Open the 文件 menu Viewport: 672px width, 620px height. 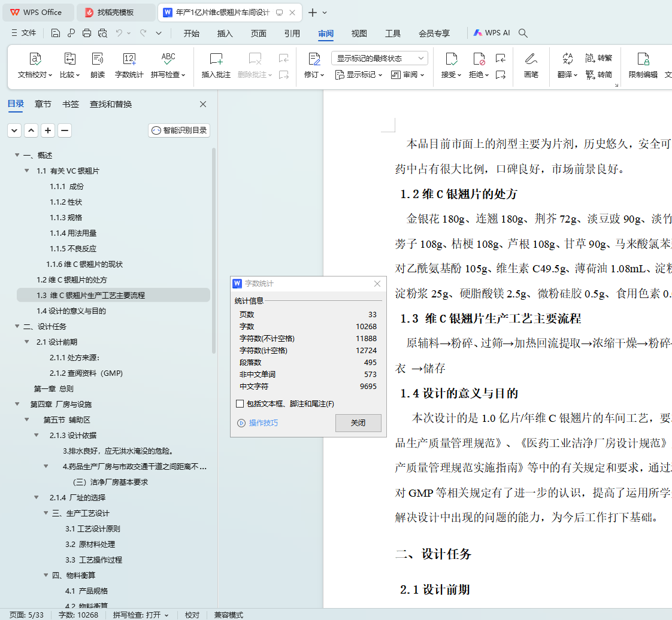click(23, 33)
